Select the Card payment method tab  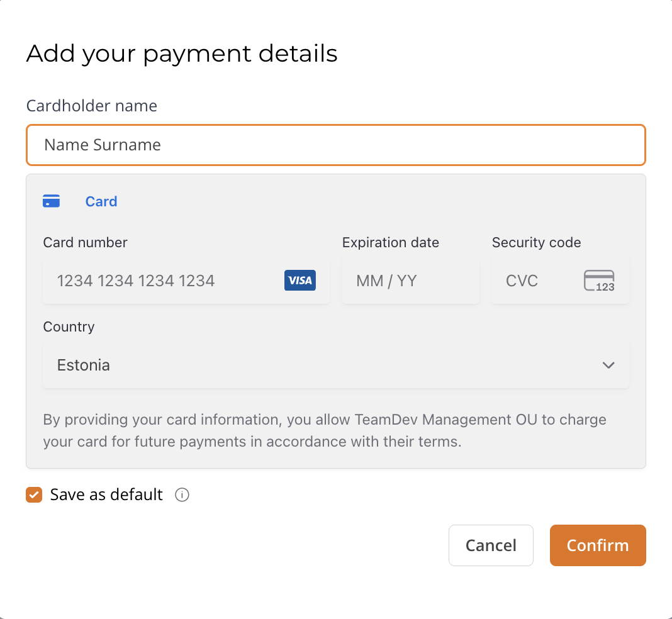coord(101,201)
